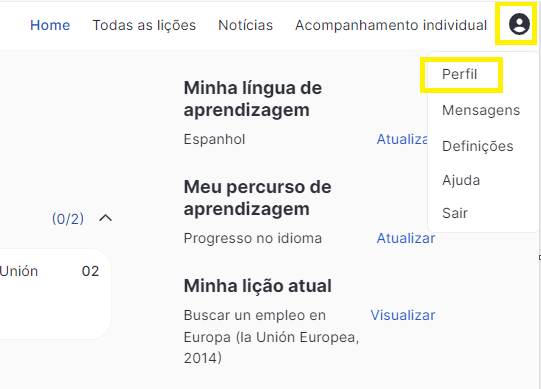Viewport: 541px width, 389px height.
Task: Collapse the (0/2) section chevron
Action: pyautogui.click(x=106, y=218)
